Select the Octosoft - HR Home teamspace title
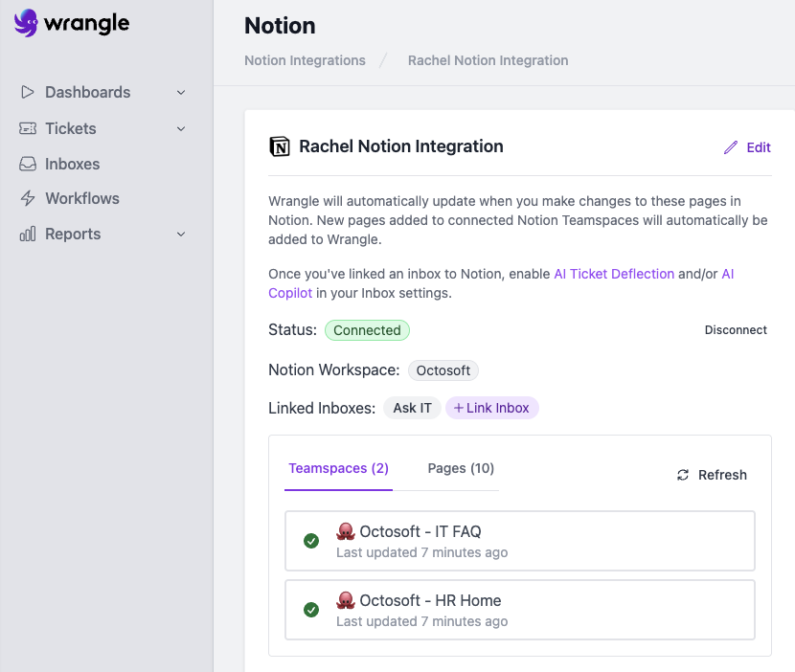The height and width of the screenshot is (672, 795). coord(430,600)
